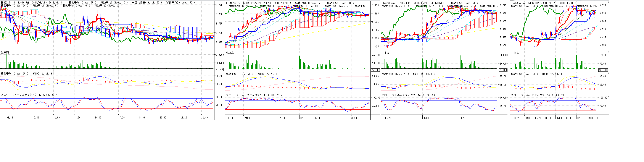
Task: Click the 03/30 date marker on the 30分 chart
Action: tap(425, 118)
